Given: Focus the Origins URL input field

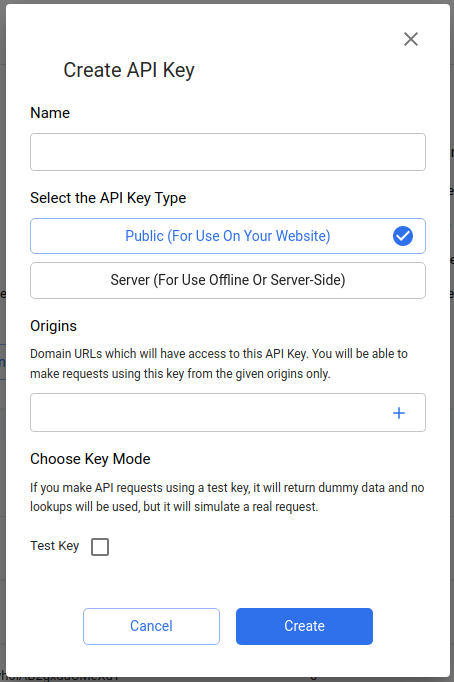Looking at the screenshot, I should (x=209, y=413).
